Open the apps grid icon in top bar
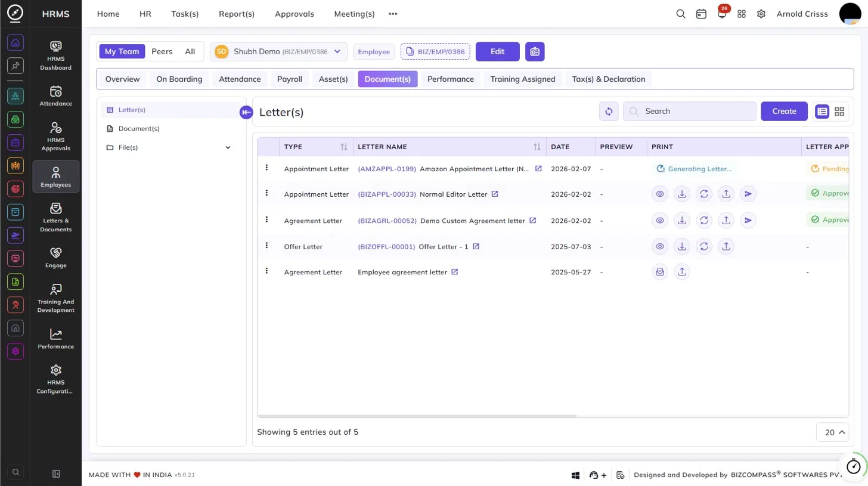 742,14
